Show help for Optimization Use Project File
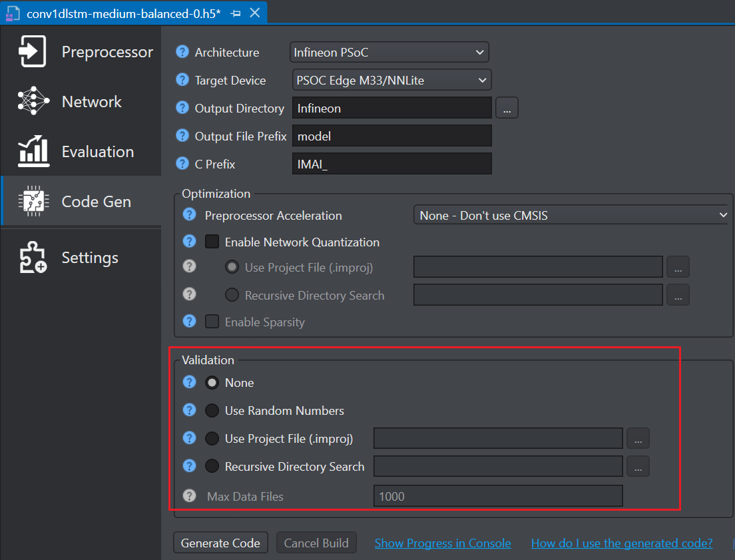Screen dimensions: 735x560 189,266
